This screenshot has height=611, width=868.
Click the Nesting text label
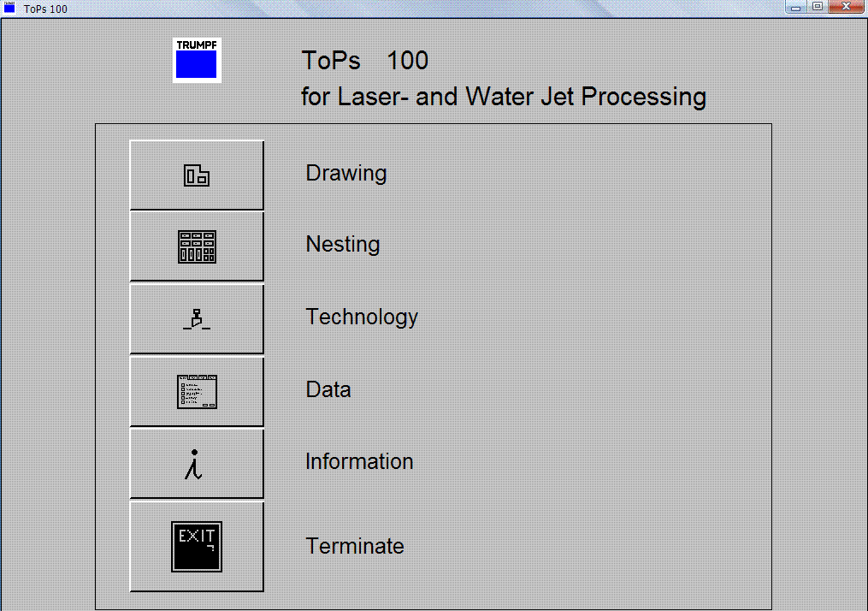(x=343, y=244)
